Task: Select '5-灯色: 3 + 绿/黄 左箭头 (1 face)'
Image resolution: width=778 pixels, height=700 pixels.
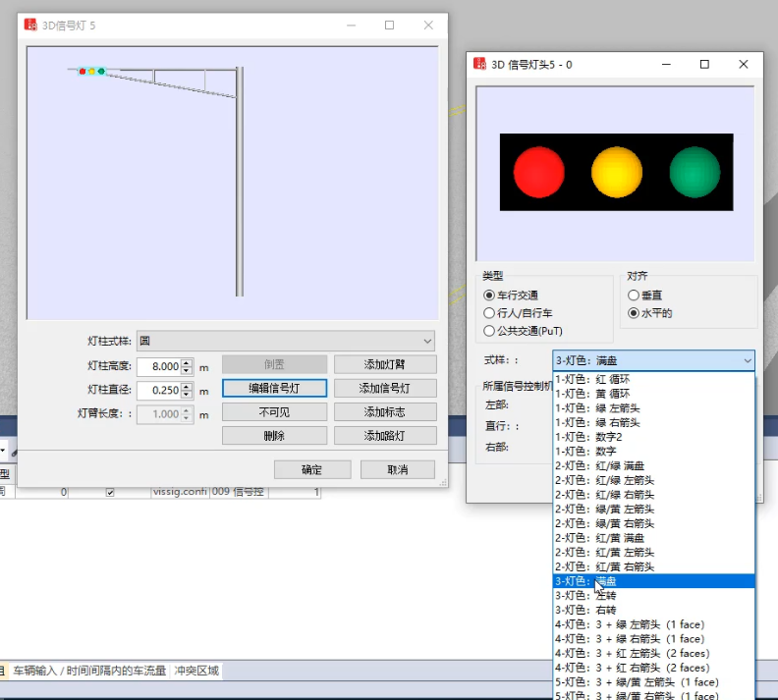Action: [x=653, y=681]
